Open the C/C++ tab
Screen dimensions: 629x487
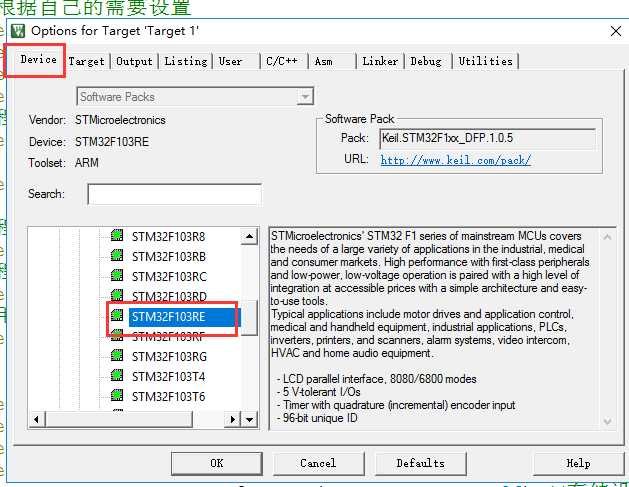(x=282, y=61)
